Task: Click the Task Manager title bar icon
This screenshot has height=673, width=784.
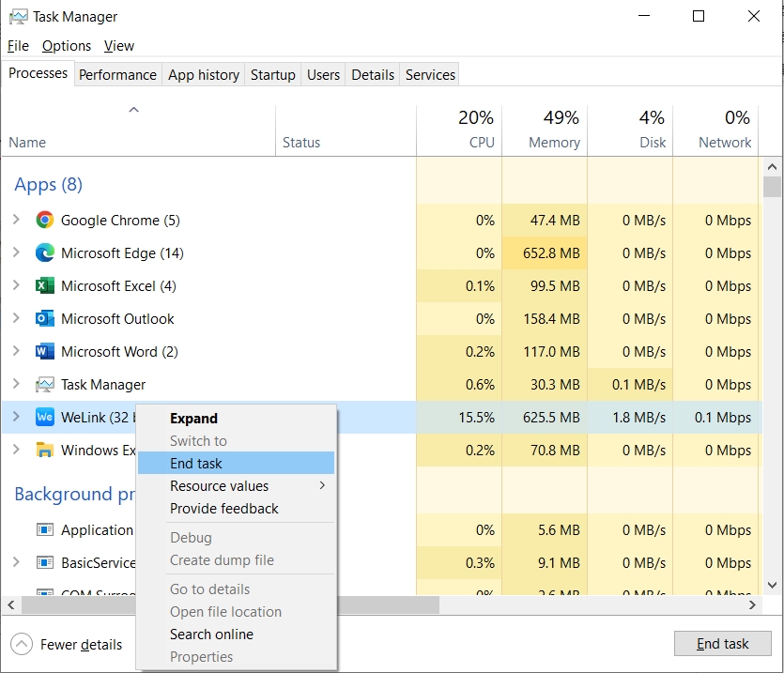Action: coord(19,17)
